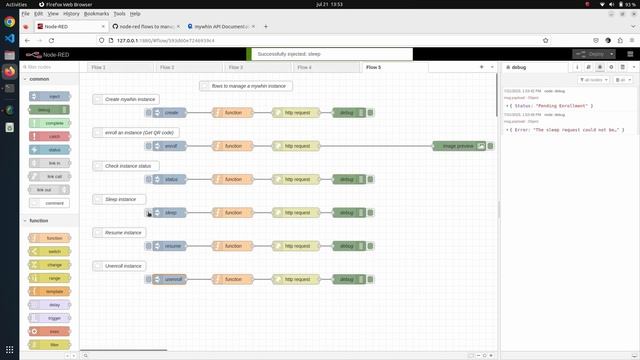Switch to the Flow 1 tab
The width and height of the screenshot is (640, 360).
121,67
